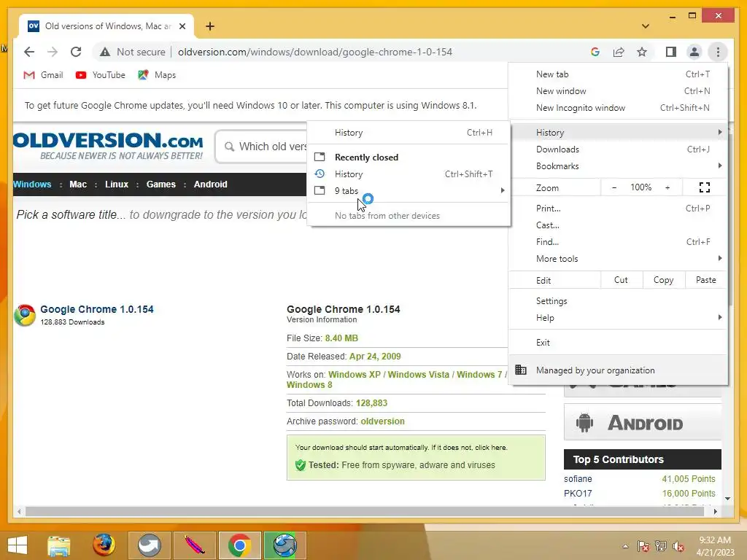Screen dimensions: 747x560
Task: Click the Windows XP compatibility link
Action: click(355, 374)
